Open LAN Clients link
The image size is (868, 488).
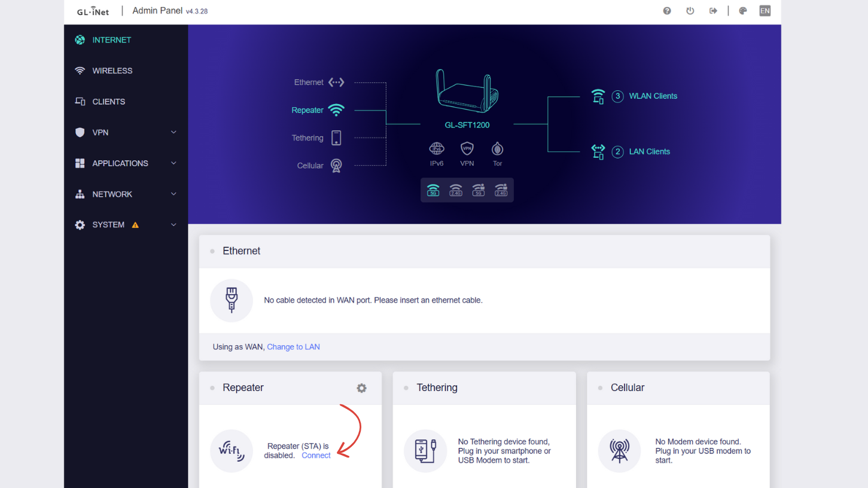pyautogui.click(x=649, y=152)
